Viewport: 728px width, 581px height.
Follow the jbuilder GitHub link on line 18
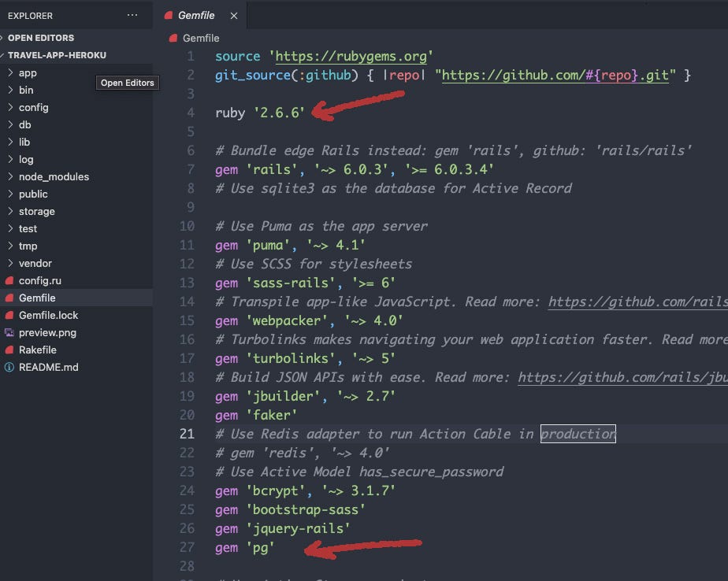(x=622, y=377)
